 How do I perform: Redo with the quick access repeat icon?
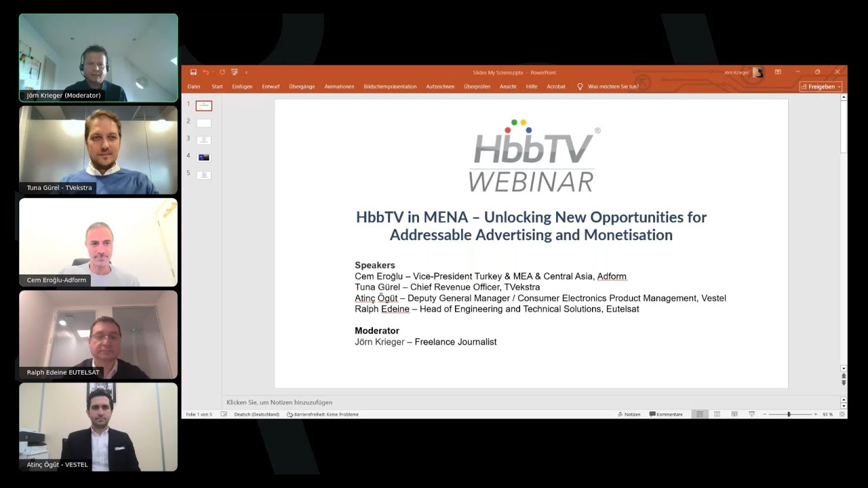[222, 73]
